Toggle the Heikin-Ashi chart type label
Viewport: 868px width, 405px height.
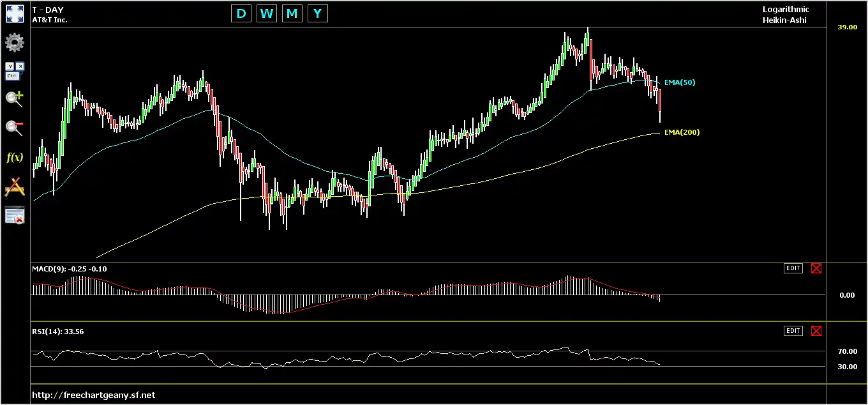(x=784, y=20)
